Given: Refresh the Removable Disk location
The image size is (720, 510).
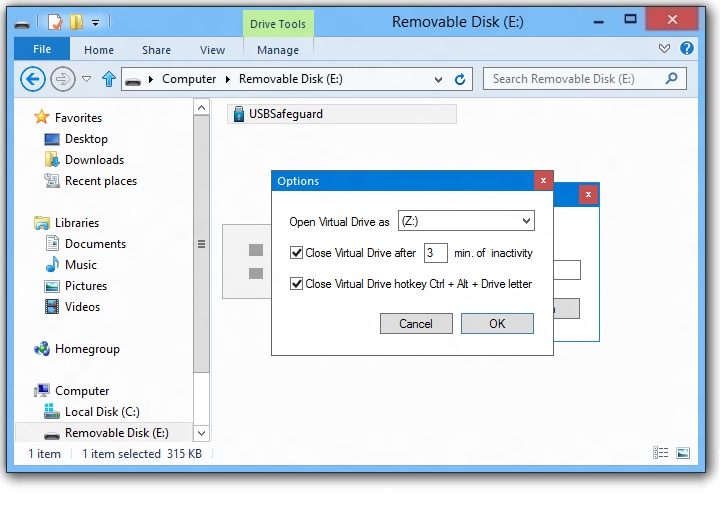Looking at the screenshot, I should click(x=460, y=79).
